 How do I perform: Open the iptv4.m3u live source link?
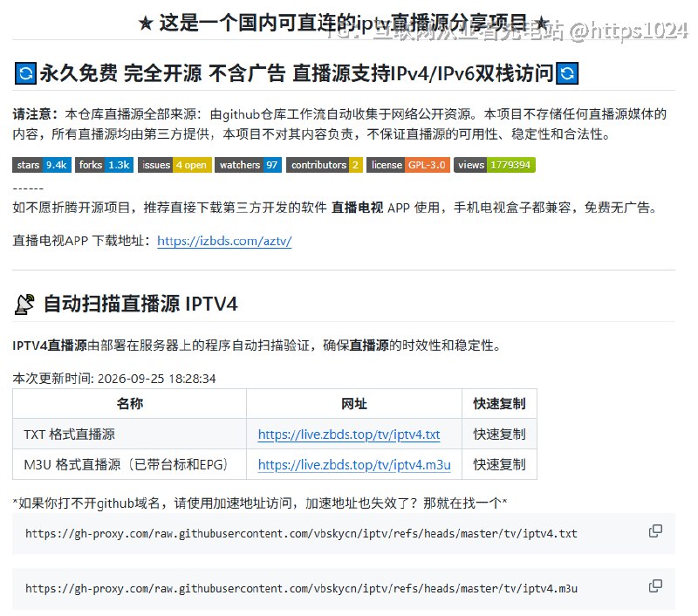354,465
